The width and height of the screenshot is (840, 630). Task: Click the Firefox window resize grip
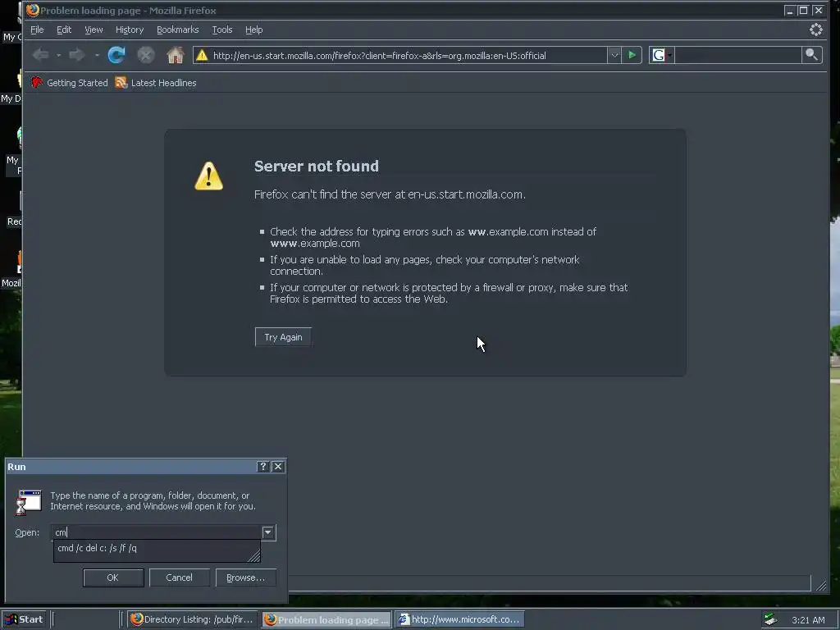(x=821, y=586)
